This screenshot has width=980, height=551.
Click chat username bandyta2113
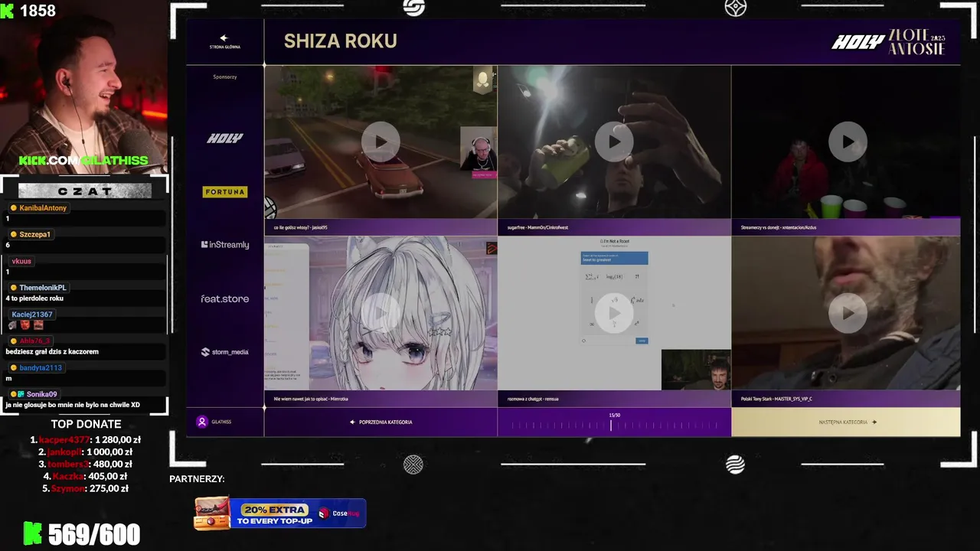point(41,367)
